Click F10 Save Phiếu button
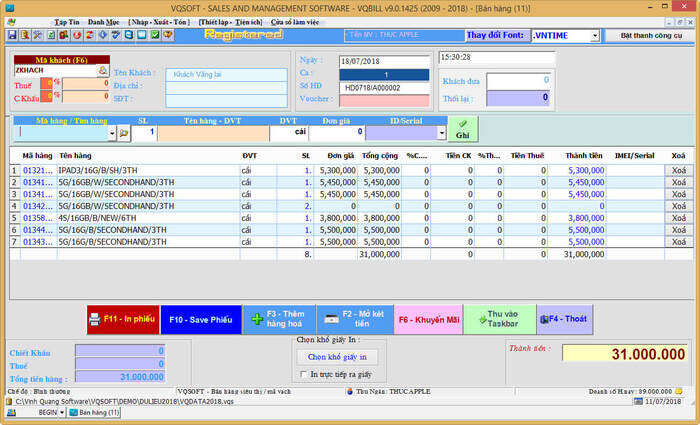Screen dimensions: 700x425 point(200,319)
